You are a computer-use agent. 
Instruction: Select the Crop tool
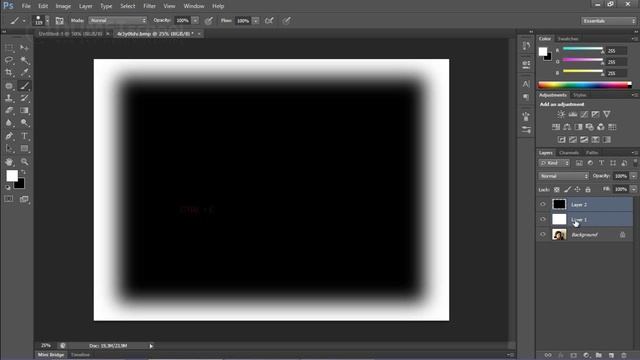click(x=9, y=73)
